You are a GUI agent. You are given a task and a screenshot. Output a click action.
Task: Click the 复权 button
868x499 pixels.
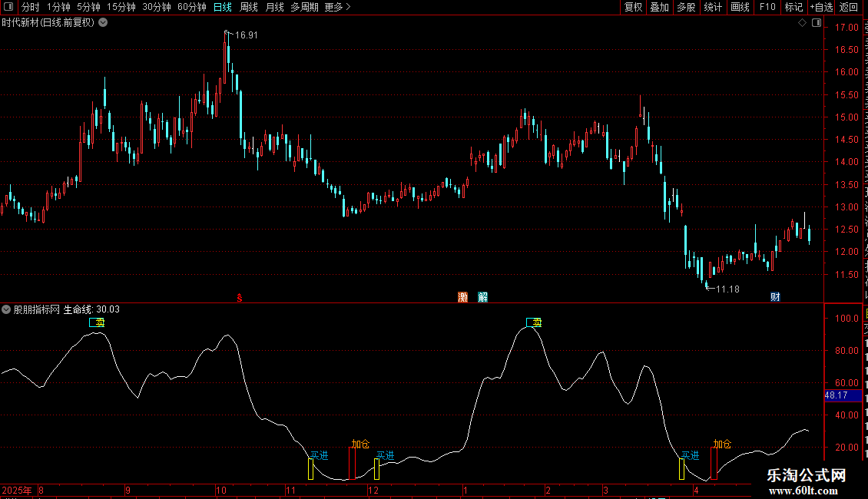click(x=633, y=7)
